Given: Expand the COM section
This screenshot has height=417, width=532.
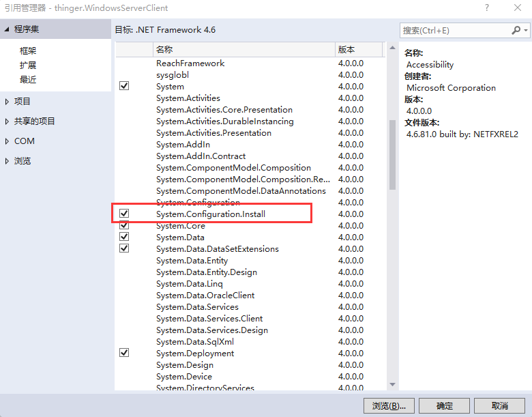Looking at the screenshot, I should [7, 141].
